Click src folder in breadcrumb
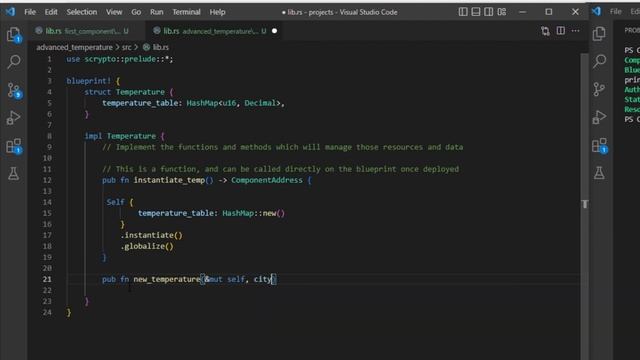640x360 pixels. [127, 47]
